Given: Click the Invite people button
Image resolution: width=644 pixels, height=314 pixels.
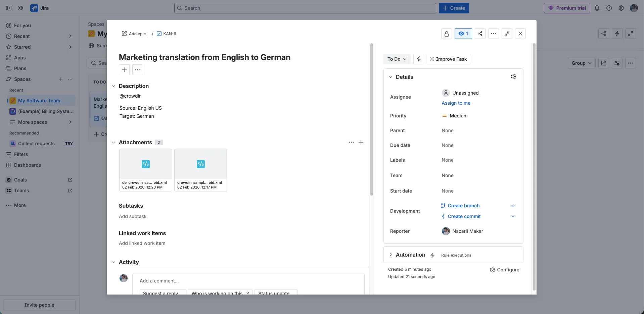Looking at the screenshot, I should pyautogui.click(x=39, y=305).
